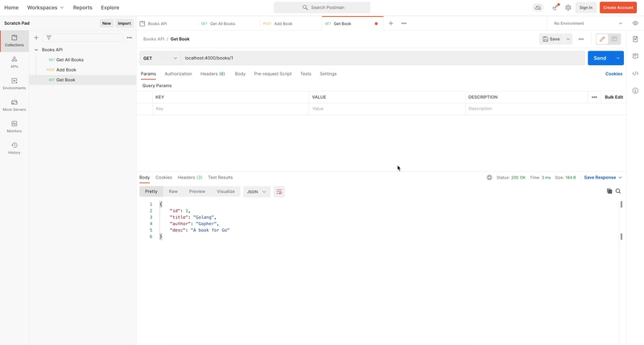The image size is (644, 345).
Task: Open the JSON format dropdown
Action: coord(257,191)
